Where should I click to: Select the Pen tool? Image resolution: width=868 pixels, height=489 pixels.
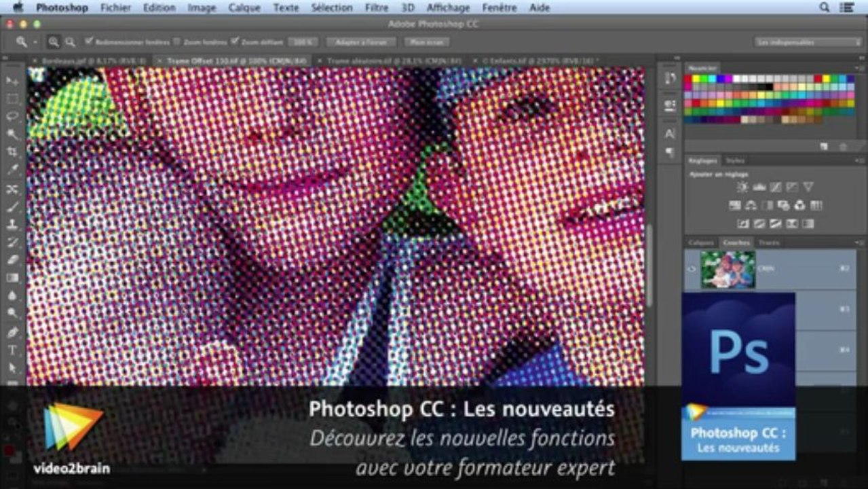[12, 332]
